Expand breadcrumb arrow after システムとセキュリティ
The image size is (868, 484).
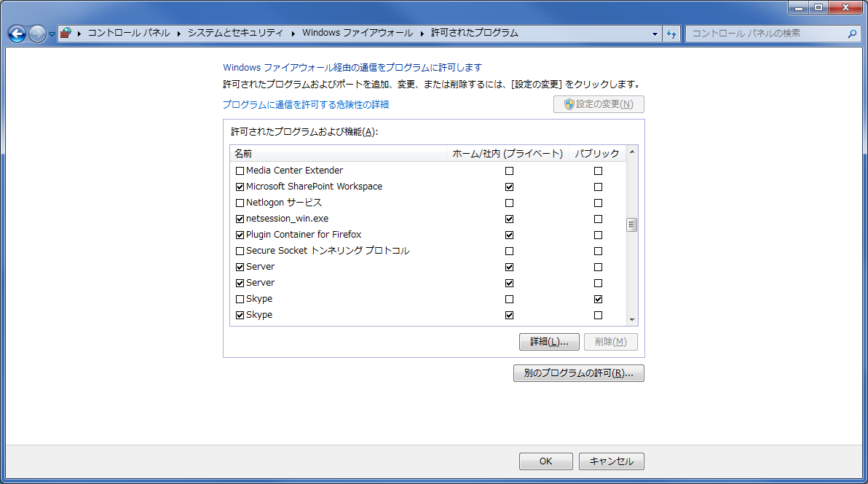pos(292,34)
